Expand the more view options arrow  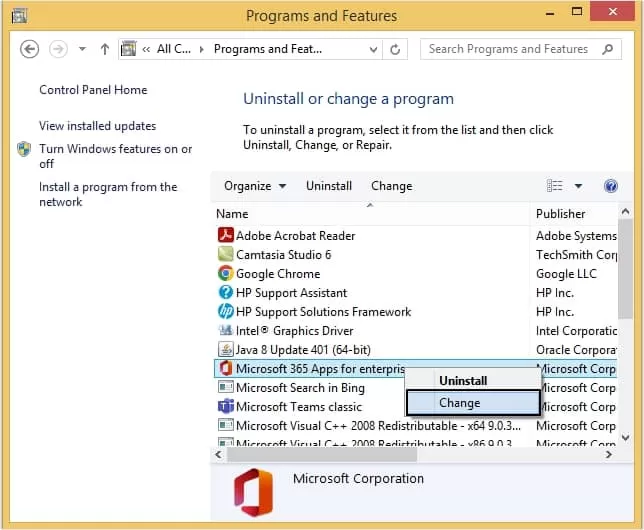[x=578, y=187]
